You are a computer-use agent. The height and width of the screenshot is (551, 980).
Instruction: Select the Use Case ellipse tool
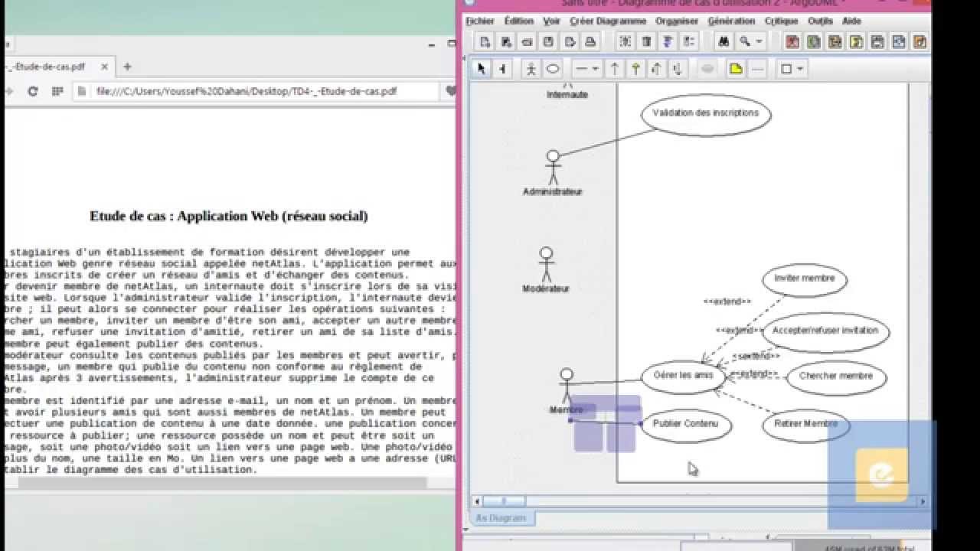pyautogui.click(x=552, y=69)
